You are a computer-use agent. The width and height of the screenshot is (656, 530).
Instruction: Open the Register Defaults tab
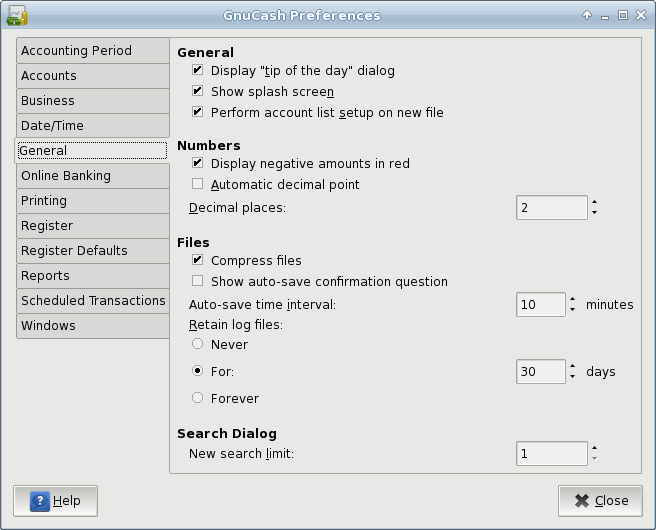coord(93,251)
